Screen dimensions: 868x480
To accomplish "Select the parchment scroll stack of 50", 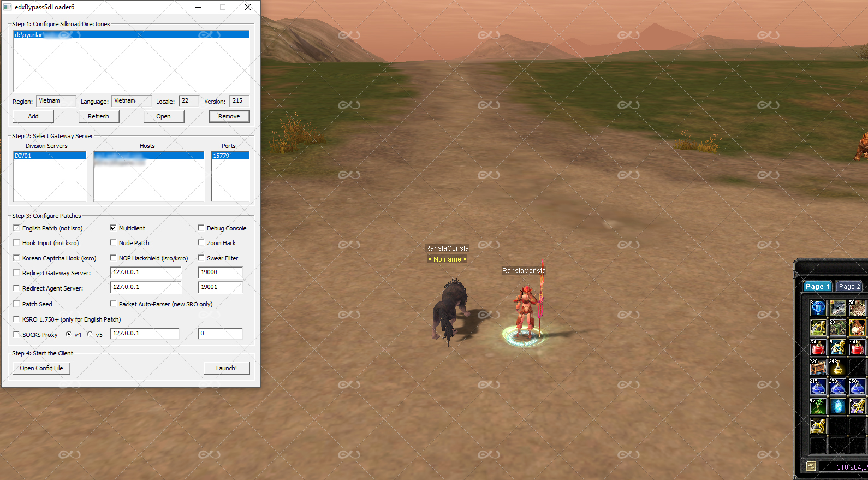I will click(x=857, y=308).
